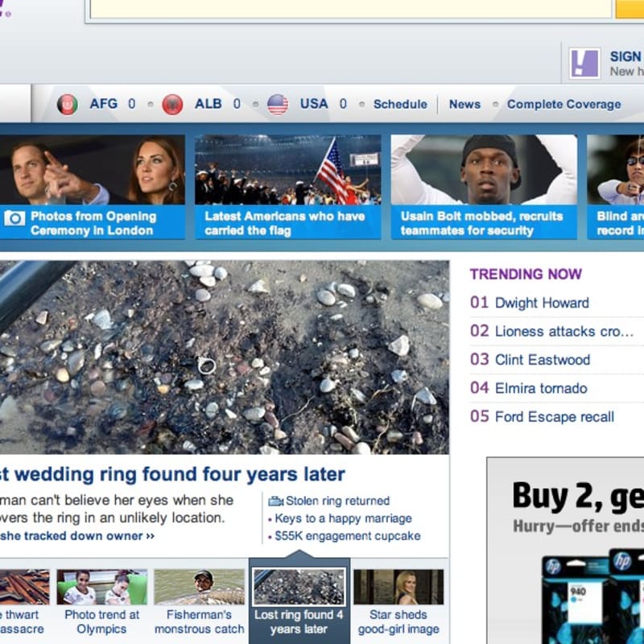Select trending topic Clint Eastwood
The height and width of the screenshot is (644, 644).
(542, 360)
